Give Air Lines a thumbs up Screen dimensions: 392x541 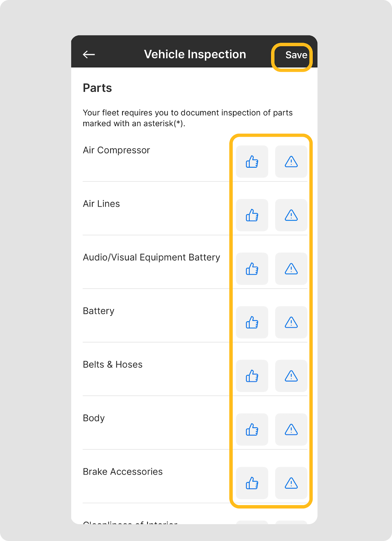point(252,215)
